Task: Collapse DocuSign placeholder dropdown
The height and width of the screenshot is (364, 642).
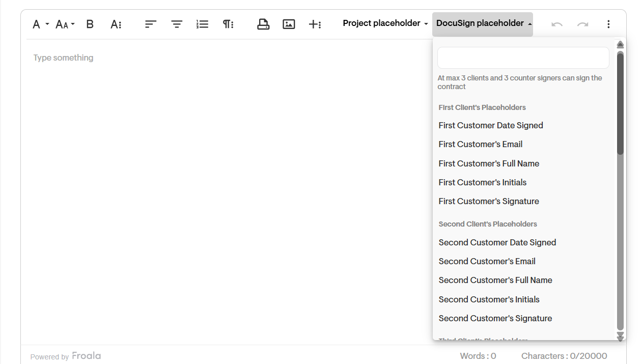Action: 483,23
